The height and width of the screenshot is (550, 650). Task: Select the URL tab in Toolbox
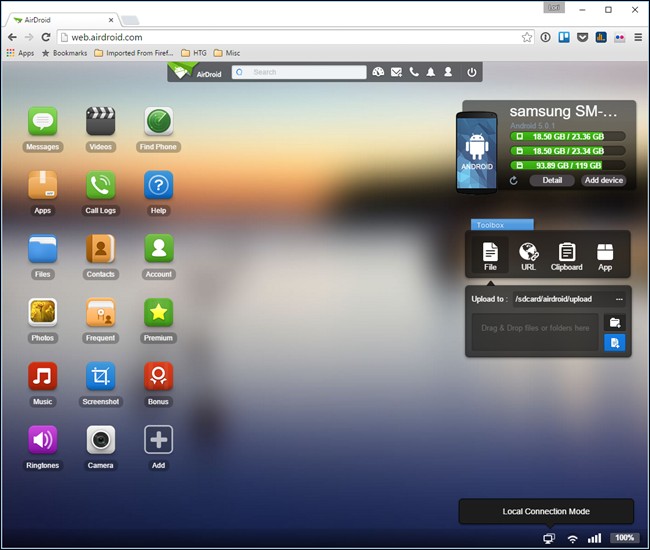pyautogui.click(x=529, y=256)
